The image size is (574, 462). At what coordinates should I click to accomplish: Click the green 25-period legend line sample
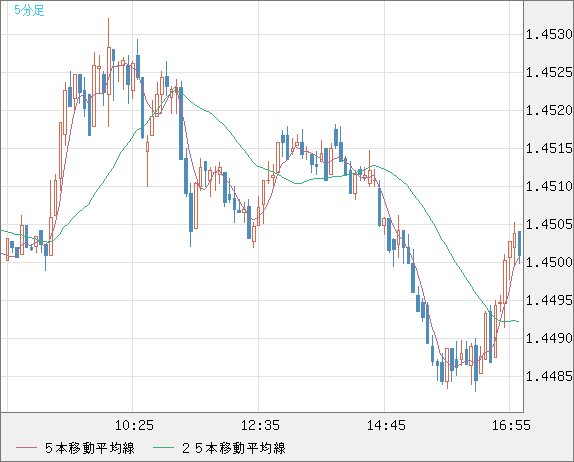(163, 448)
